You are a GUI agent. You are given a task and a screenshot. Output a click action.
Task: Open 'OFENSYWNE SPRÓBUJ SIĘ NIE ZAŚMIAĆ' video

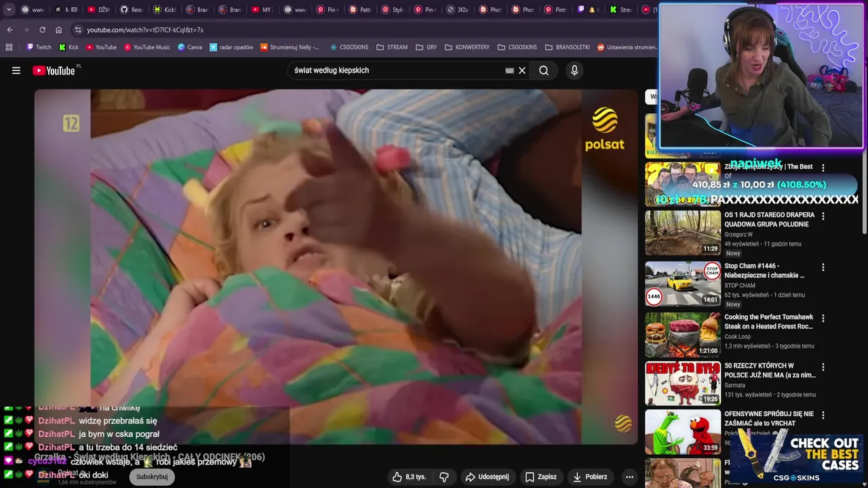[x=769, y=418]
